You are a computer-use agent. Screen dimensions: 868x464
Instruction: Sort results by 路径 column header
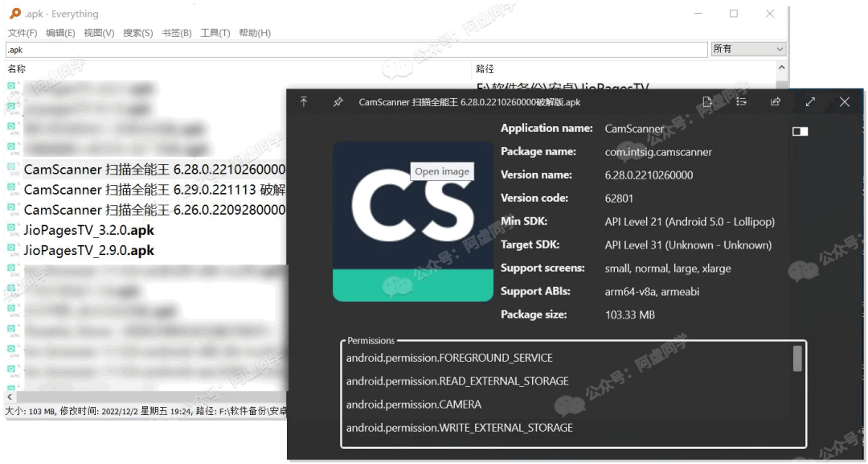tap(485, 68)
